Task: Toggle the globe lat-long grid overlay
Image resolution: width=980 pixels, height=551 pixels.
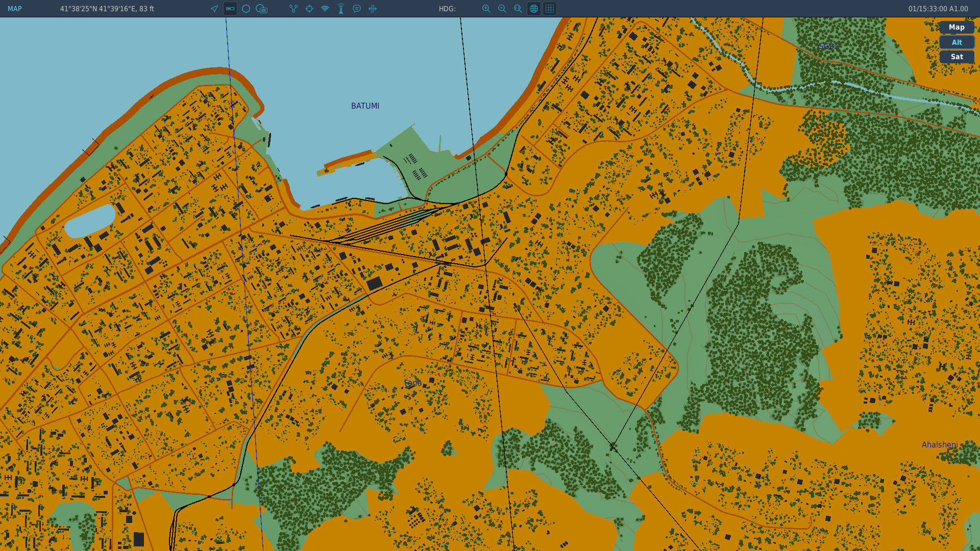Action: [534, 9]
